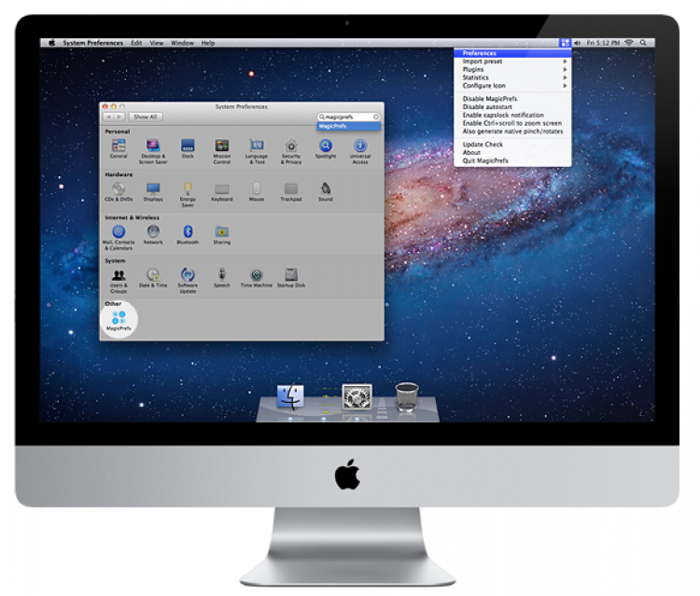700x596 pixels.
Task: Open Desktop & Screen Saver pane
Action: (153, 151)
